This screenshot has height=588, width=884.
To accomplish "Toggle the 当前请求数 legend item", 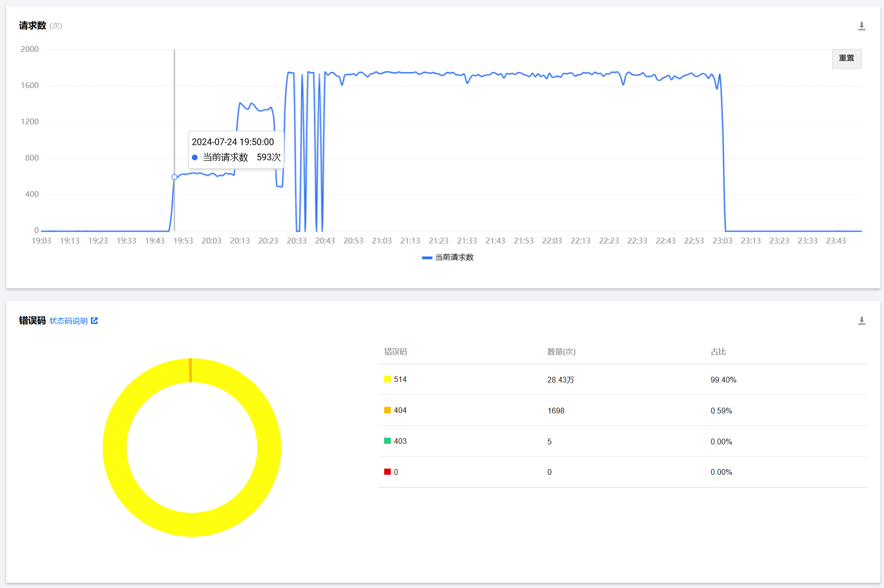I will pyautogui.click(x=447, y=257).
